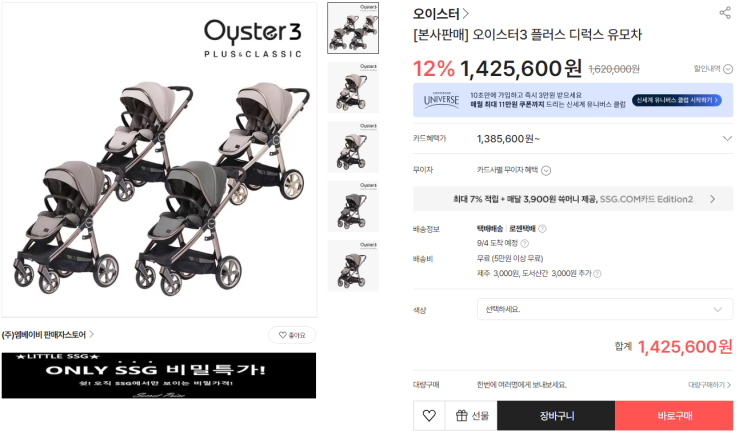This screenshot has width=743, height=439.
Task: Expand the 카드혜택가 price row
Action: coord(573,138)
